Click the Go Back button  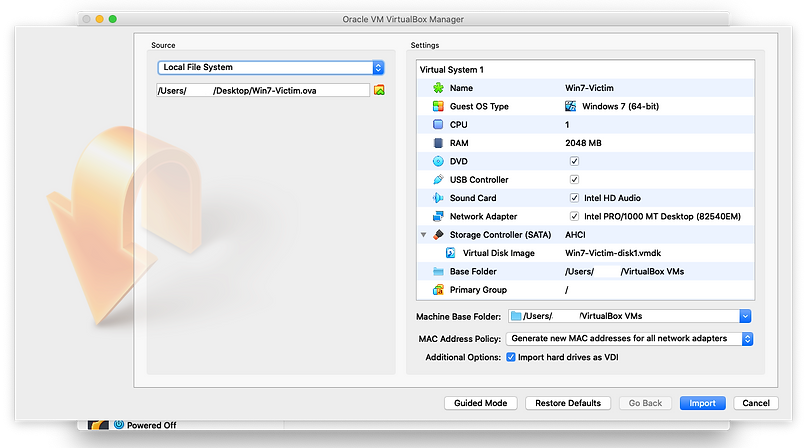tap(645, 403)
